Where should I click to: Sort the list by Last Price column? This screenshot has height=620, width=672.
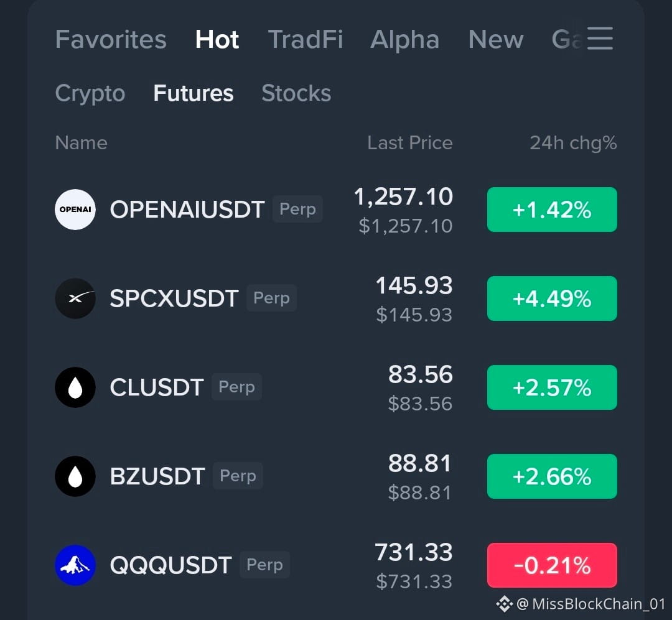click(x=409, y=142)
